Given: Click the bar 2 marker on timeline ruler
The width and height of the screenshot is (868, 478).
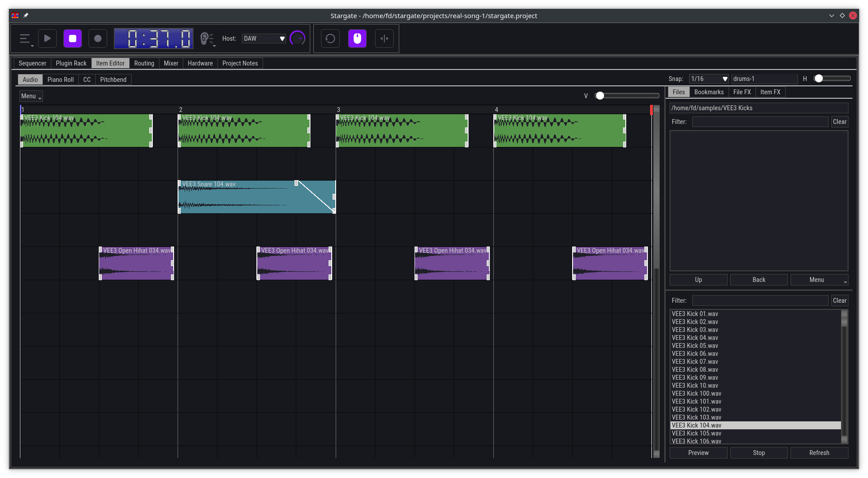Looking at the screenshot, I should [x=181, y=109].
